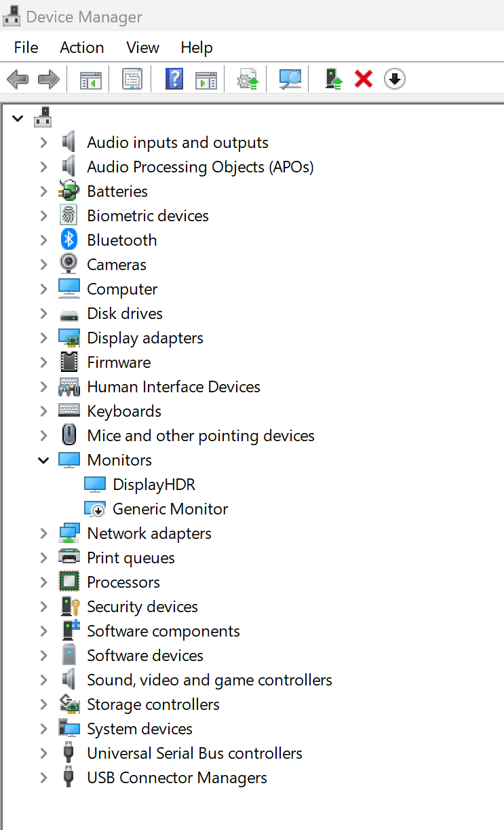Click the Processors category icon
This screenshot has height=830, width=504.
click(69, 582)
